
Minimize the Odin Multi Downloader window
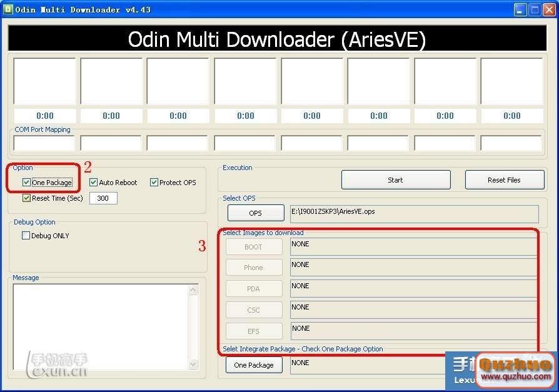click(x=520, y=9)
